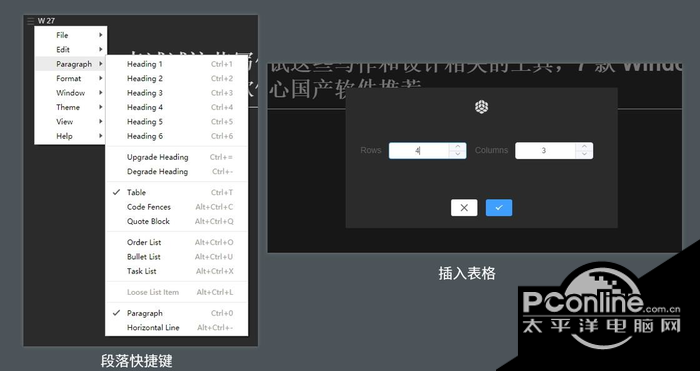Viewport: 700px width, 371px height.
Task: Expand the File submenu arrow
Action: pos(101,35)
